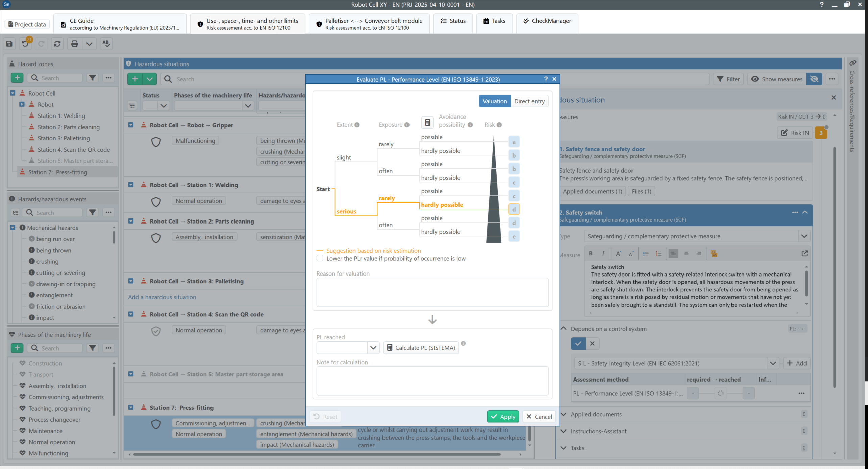Viewport: 868px width, 469px height.
Task: Show info about Extent parameter
Action: [357, 125]
